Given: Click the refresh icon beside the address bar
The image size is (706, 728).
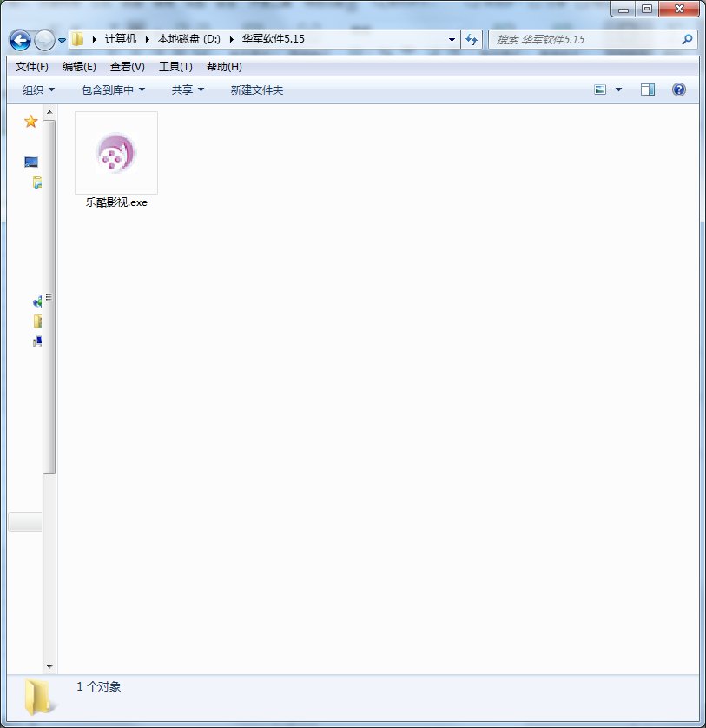Looking at the screenshot, I should tap(472, 39).
